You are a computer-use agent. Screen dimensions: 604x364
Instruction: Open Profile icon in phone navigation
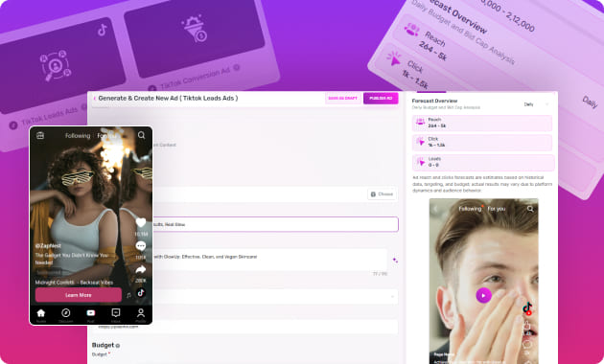pos(141,313)
